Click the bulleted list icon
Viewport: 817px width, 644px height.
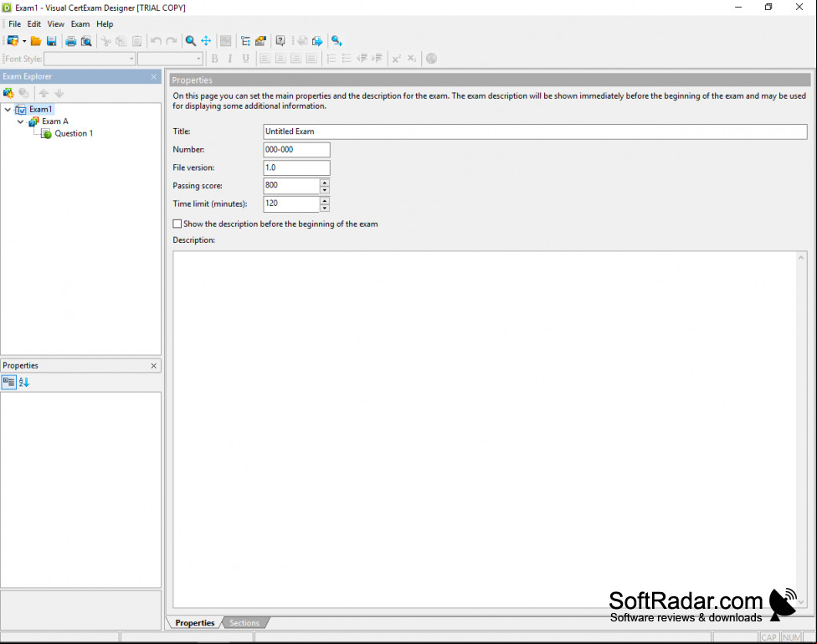[347, 59]
